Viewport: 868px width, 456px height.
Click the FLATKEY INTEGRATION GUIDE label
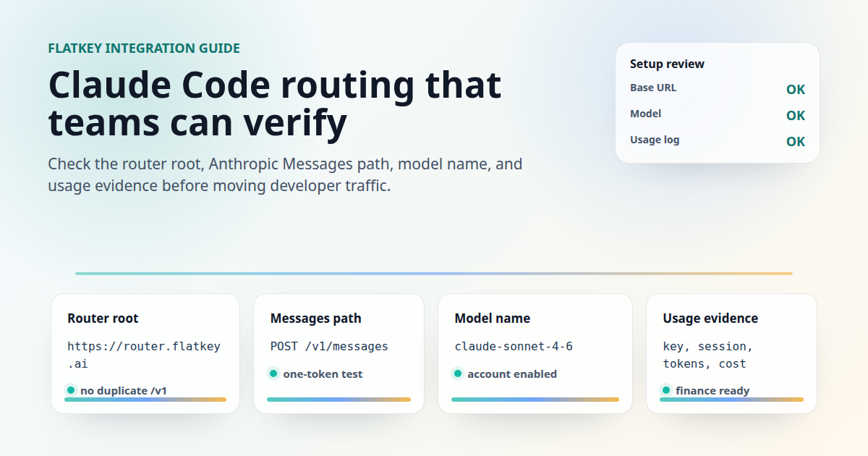[144, 48]
